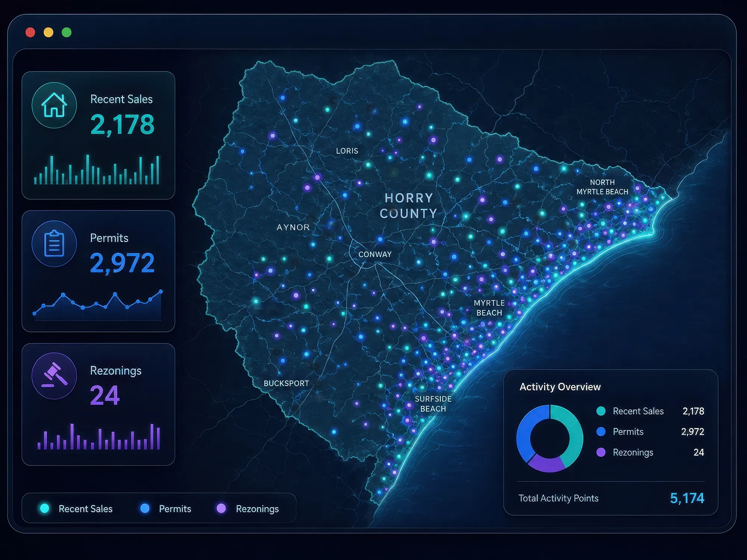
Task: Click the Permits value 2,972 in left card
Action: click(x=122, y=263)
